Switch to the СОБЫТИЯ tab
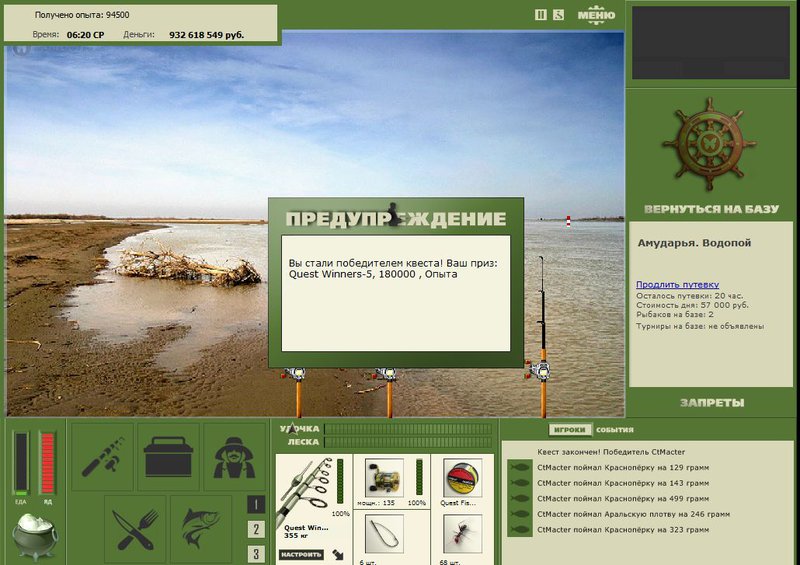Viewport: 800px width, 565px height. [x=615, y=430]
